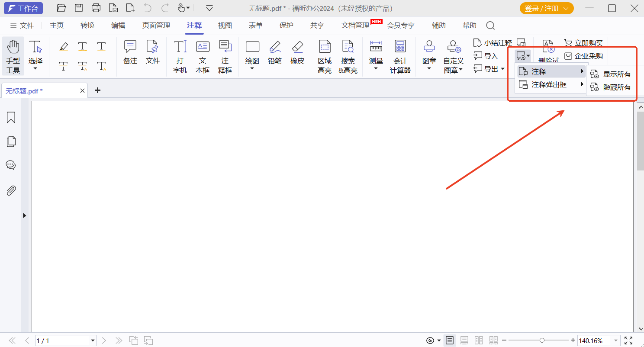
Task: Select the Typewriter tool (打字机)
Action: click(180, 57)
